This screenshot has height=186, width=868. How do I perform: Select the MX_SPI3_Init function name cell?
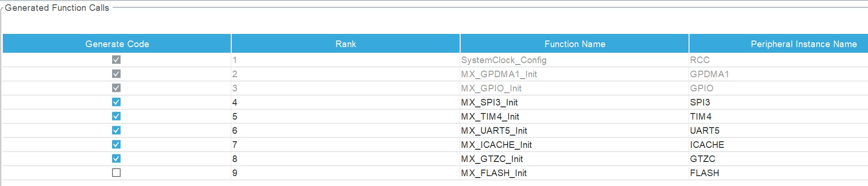tap(575, 102)
